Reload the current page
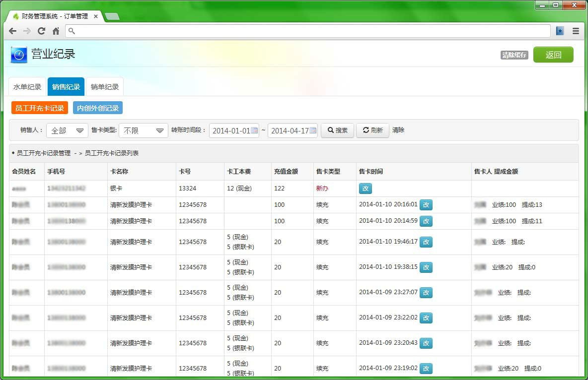The height and width of the screenshot is (380, 588). pyautogui.click(x=41, y=31)
